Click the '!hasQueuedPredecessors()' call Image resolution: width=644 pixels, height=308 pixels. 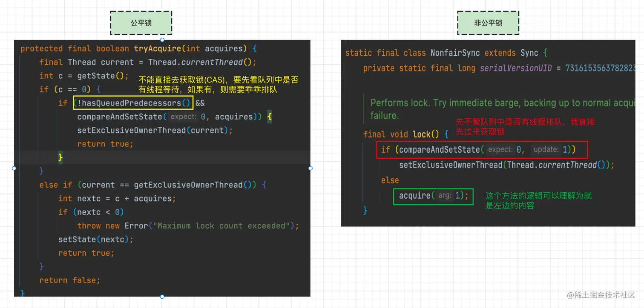[133, 103]
